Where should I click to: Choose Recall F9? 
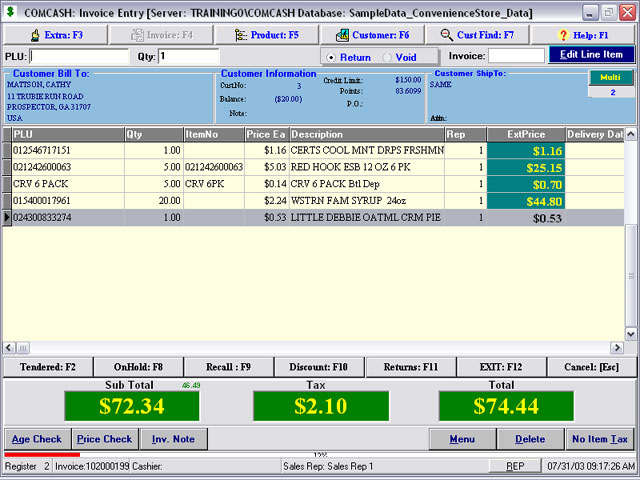pyautogui.click(x=229, y=367)
